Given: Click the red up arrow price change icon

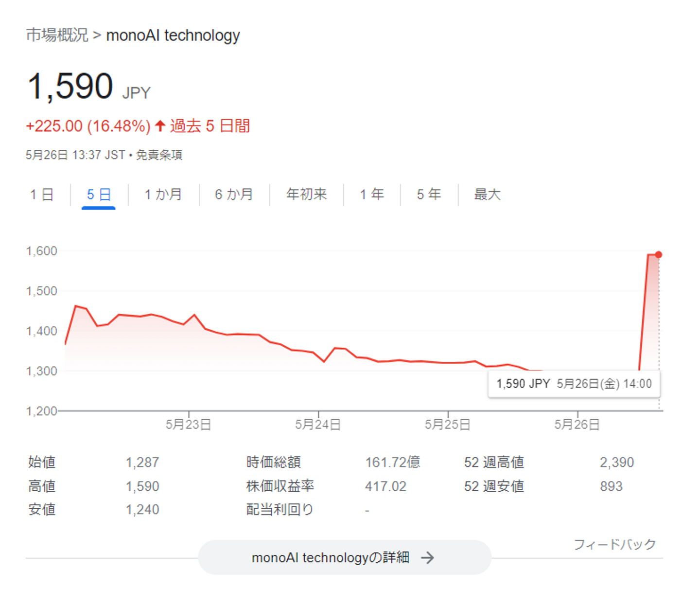Looking at the screenshot, I should click(x=160, y=126).
